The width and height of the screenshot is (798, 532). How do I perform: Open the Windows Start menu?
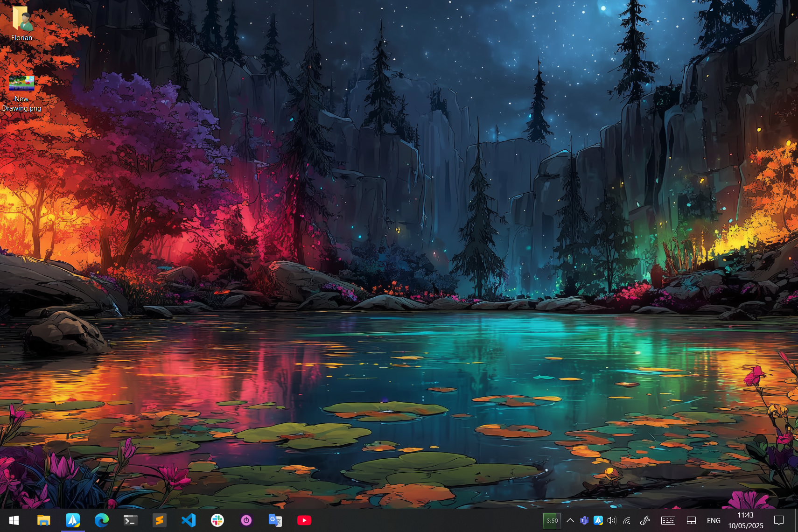(x=14, y=520)
